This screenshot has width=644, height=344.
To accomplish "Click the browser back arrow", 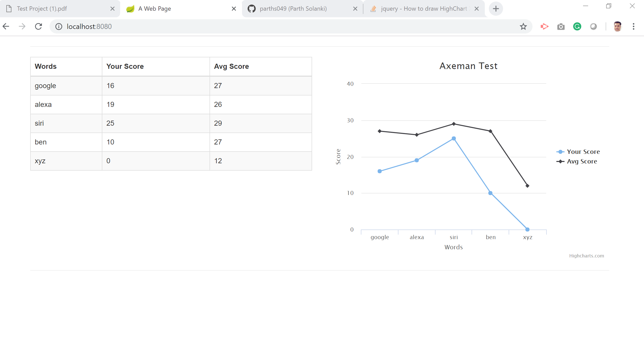I will [6, 26].
